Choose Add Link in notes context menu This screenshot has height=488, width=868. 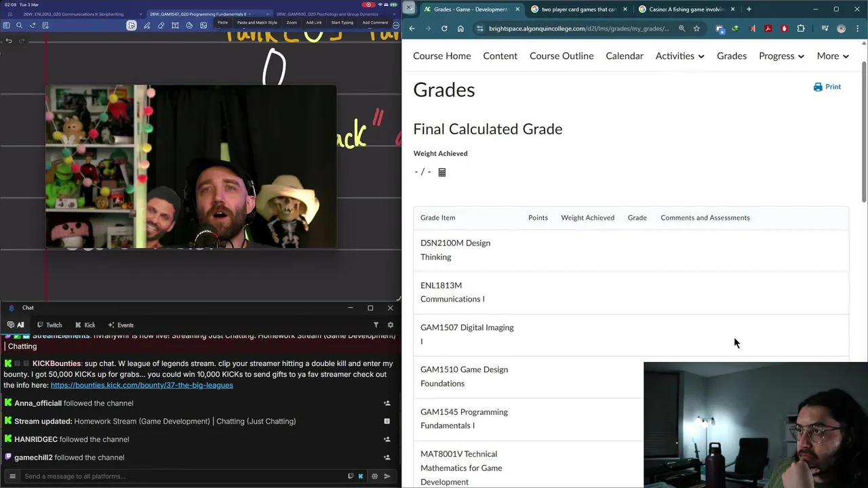point(314,22)
